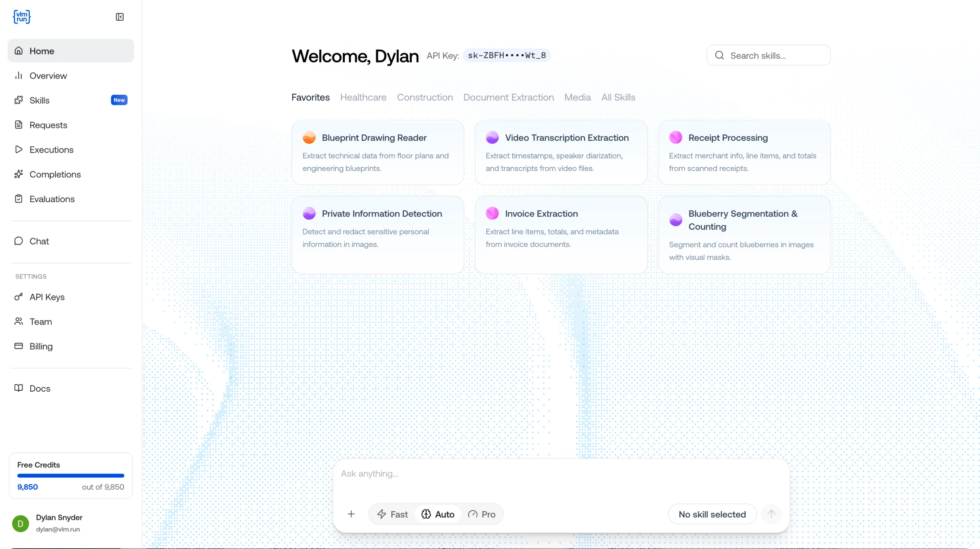The image size is (980, 549).
Task: Click the Blueprint Drawing Reader orange orb icon
Action: [309, 137]
